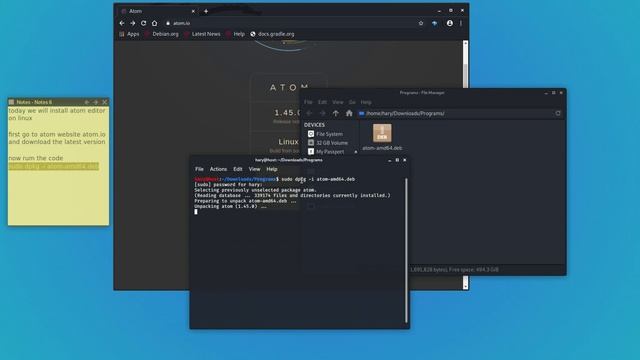The image size is (640, 360).
Task: Click the terminal vertical scrollbar
Action: click(x=406, y=251)
